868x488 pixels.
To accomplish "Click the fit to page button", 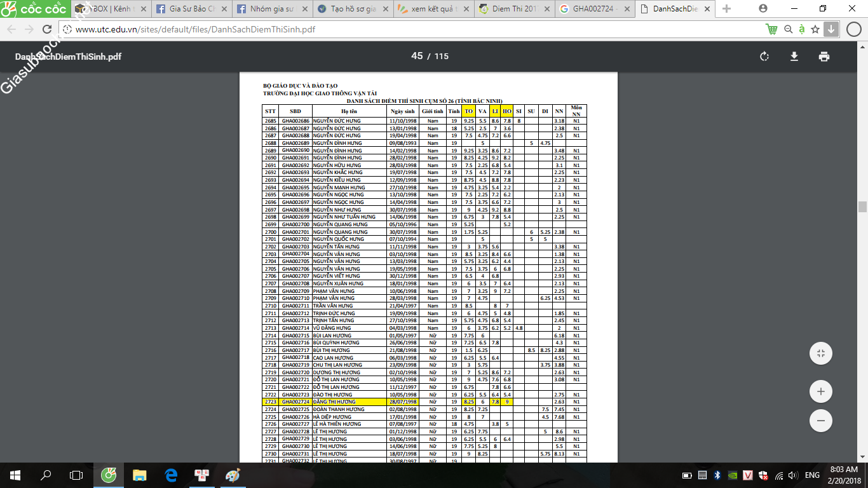I will tap(820, 354).
